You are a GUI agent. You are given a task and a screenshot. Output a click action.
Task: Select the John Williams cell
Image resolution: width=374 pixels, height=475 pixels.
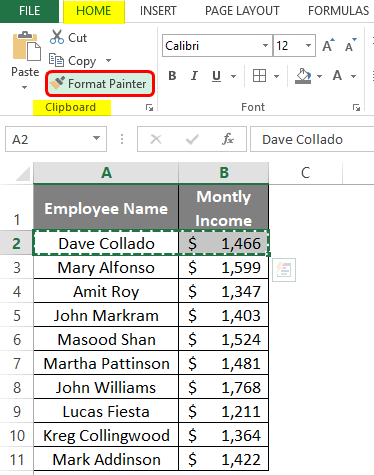click(x=106, y=387)
